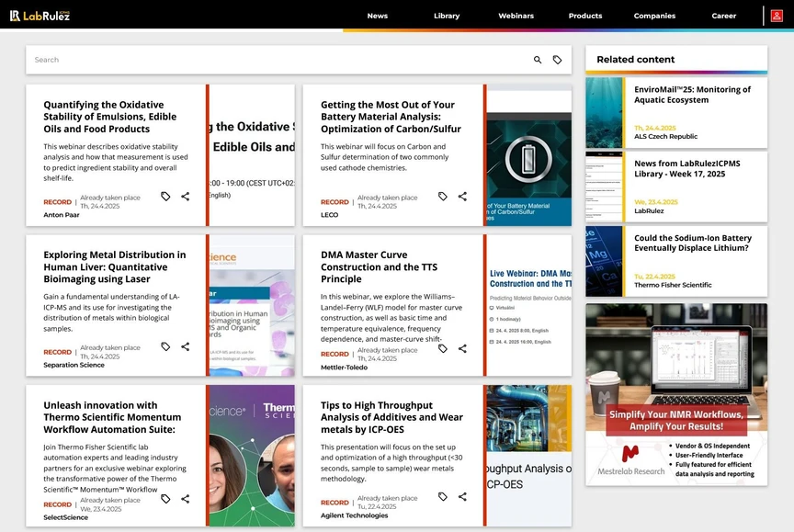Tag the Battery Material Analysis webinar
This screenshot has width=794, height=532.
[443, 197]
